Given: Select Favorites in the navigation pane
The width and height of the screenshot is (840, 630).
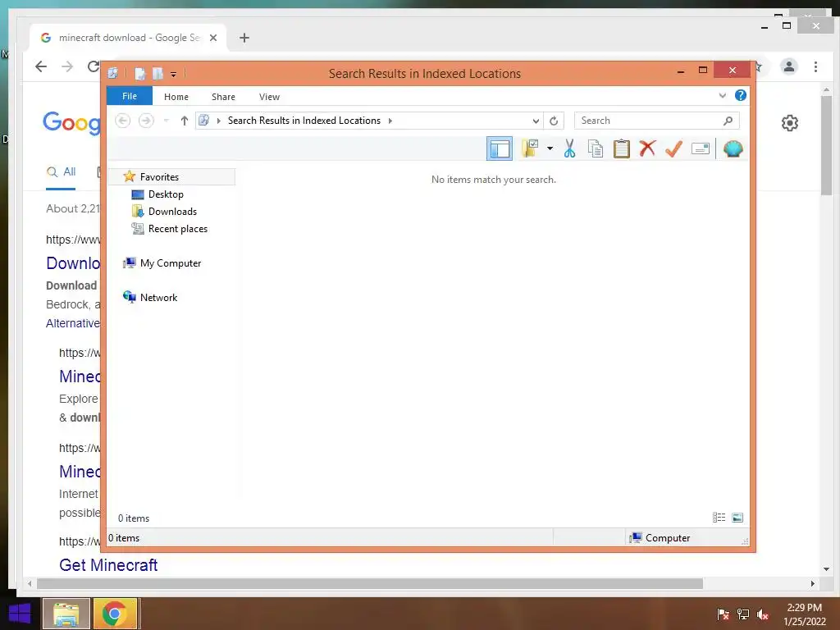Looking at the screenshot, I should pos(171,177).
